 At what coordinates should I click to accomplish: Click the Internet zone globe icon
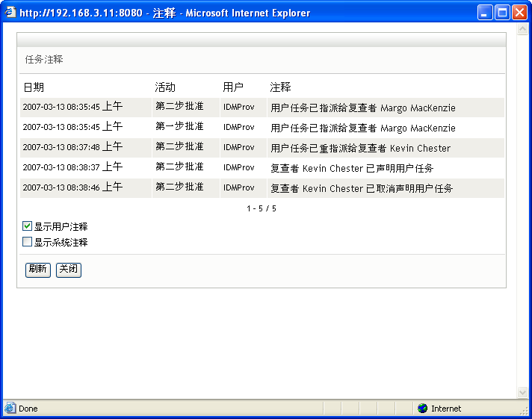click(422, 408)
